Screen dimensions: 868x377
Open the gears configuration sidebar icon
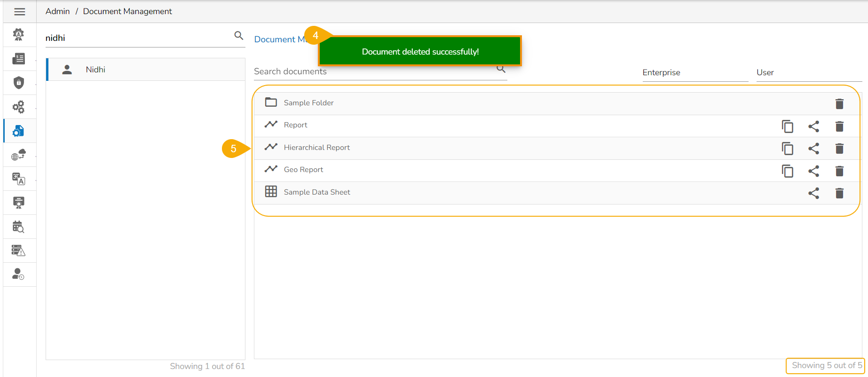pyautogui.click(x=18, y=107)
